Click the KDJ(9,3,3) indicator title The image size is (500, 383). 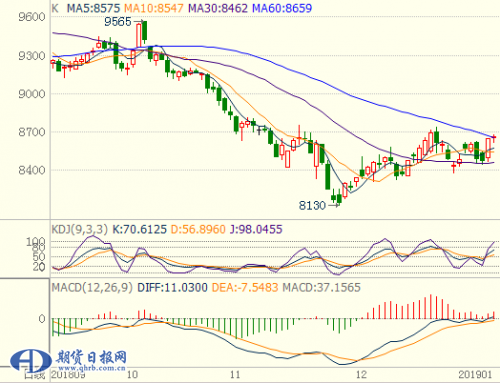coord(80,229)
